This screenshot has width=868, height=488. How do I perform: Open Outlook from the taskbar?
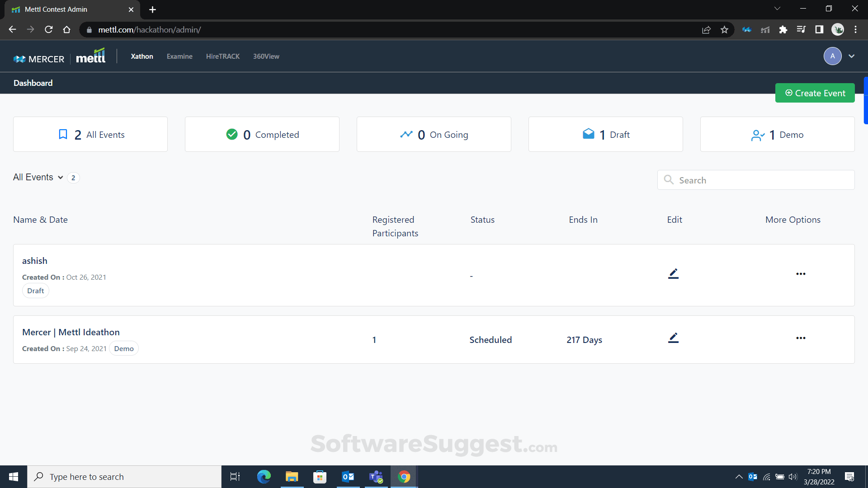pos(348,476)
